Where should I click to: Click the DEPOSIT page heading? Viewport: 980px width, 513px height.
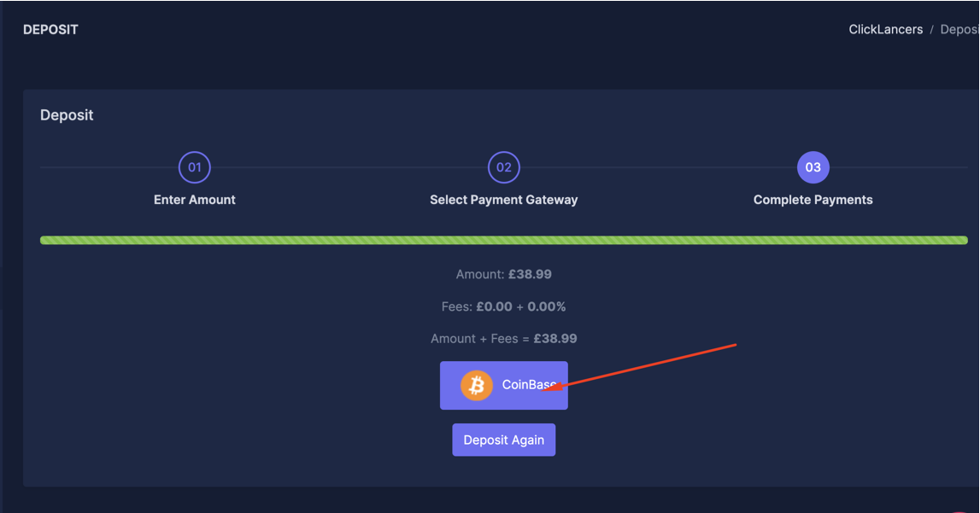(50, 29)
